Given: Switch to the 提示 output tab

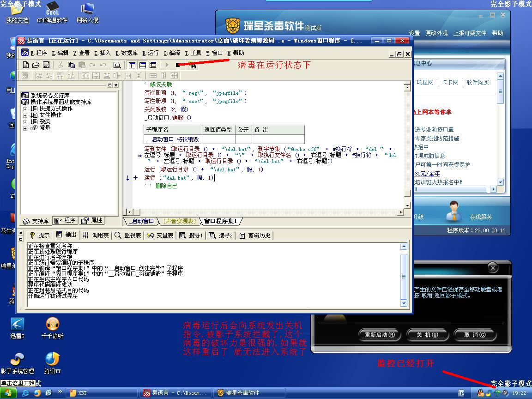Looking at the screenshot, I should point(40,235).
